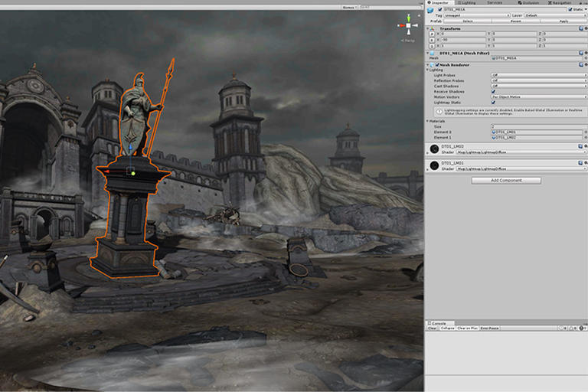Open Mesh Renderer gear settings
This screenshot has width=588, height=392.
tap(586, 65)
